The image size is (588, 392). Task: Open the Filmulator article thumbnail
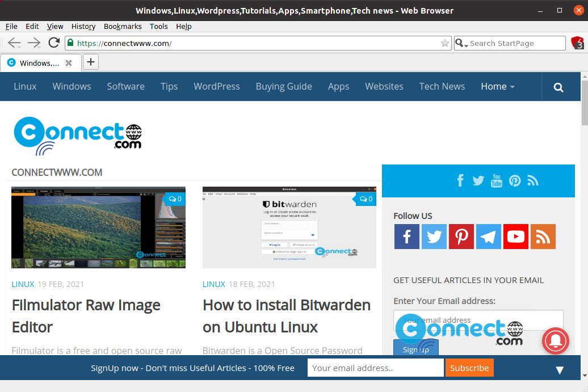click(x=98, y=227)
